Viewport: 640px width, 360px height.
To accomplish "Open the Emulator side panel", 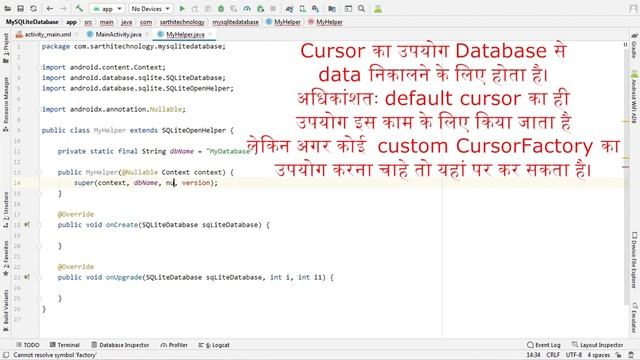I will [x=634, y=318].
